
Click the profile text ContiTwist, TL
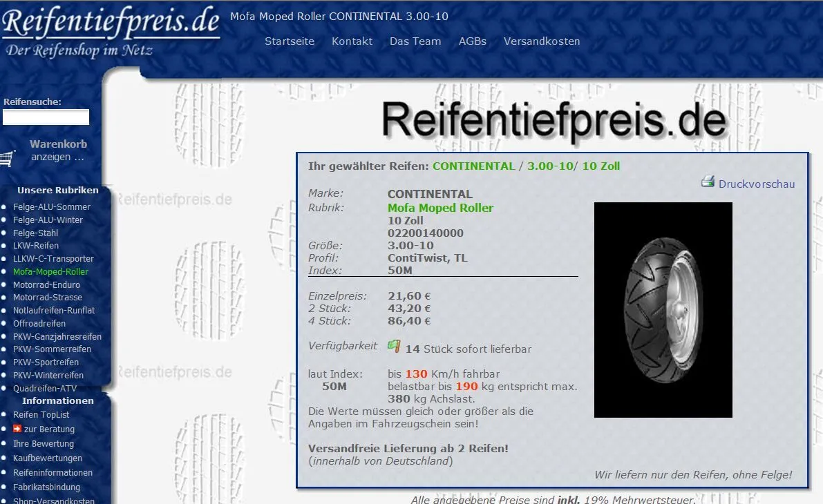[x=427, y=258]
